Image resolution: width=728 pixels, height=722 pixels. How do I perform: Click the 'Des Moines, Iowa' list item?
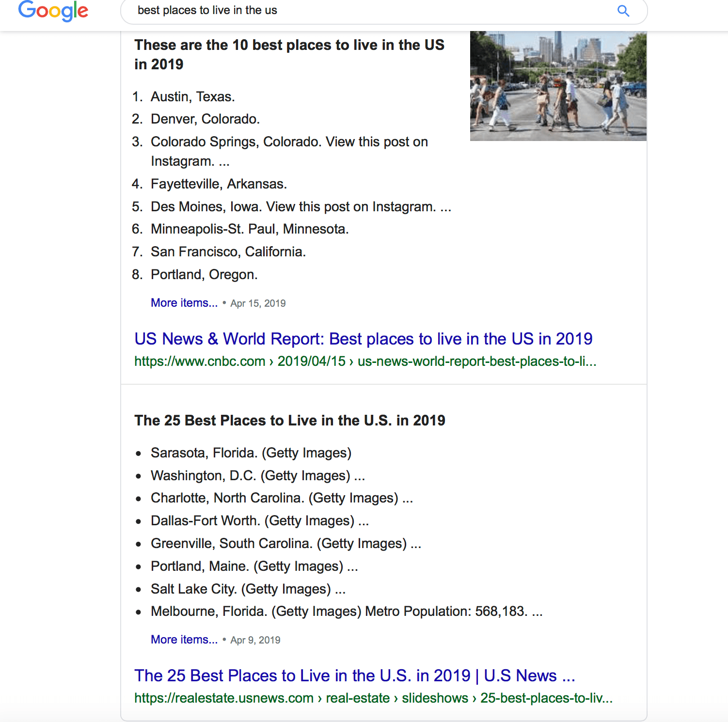[x=301, y=207]
